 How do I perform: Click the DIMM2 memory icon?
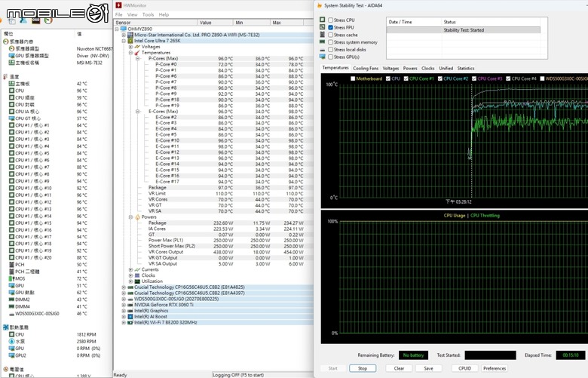[x=11, y=300]
